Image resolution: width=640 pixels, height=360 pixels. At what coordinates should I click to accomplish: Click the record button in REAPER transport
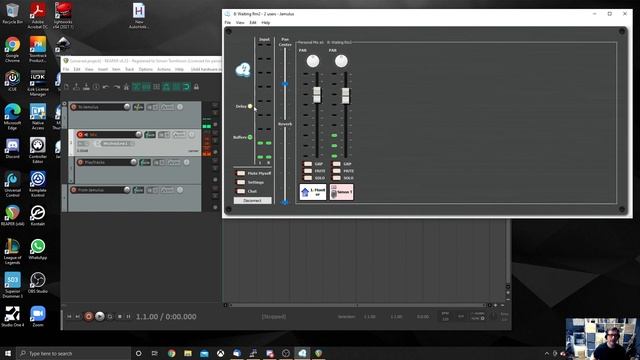(x=89, y=316)
